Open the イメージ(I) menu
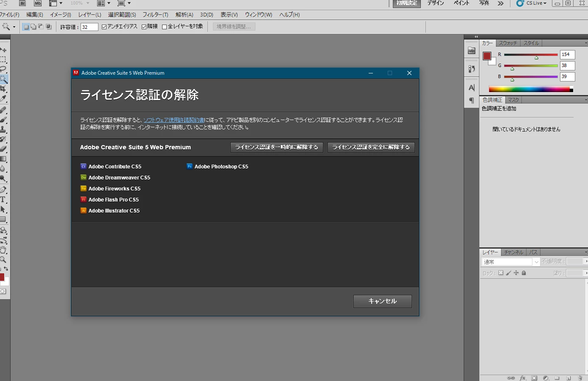The width and height of the screenshot is (588, 381). click(61, 15)
